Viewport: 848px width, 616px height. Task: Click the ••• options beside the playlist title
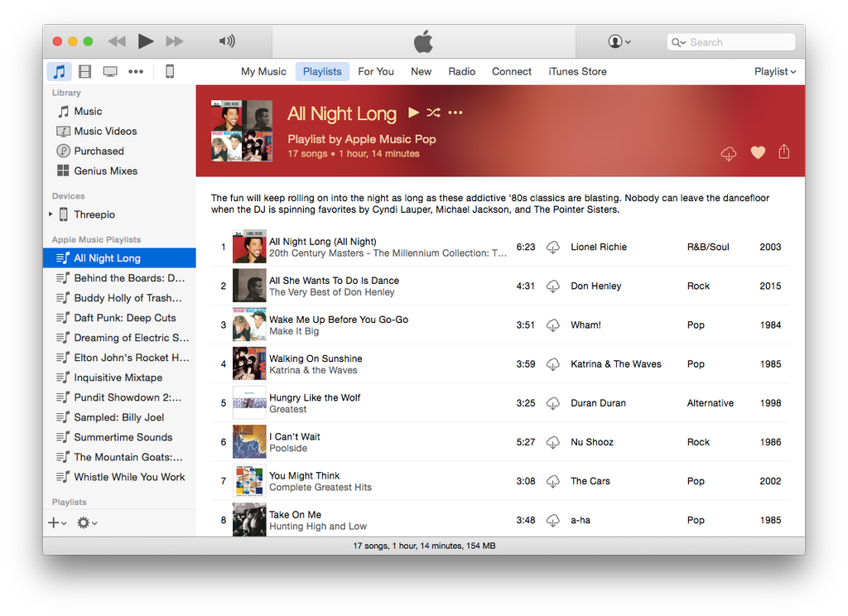pyautogui.click(x=455, y=112)
